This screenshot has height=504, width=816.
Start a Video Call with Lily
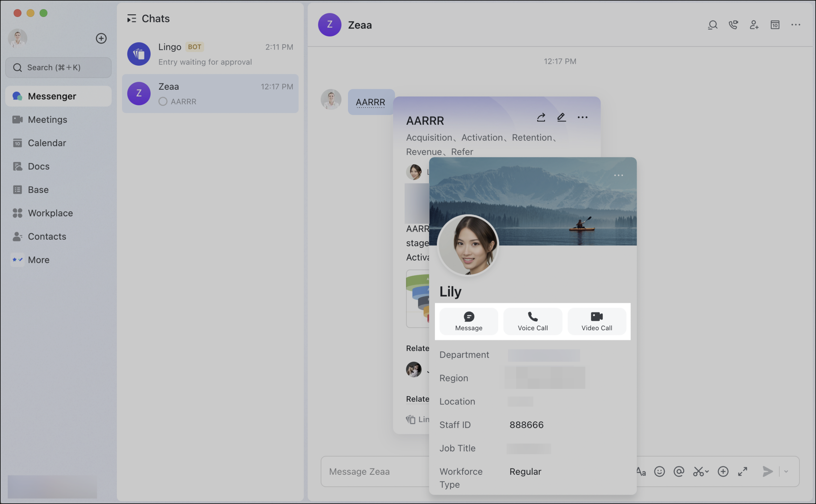(x=596, y=321)
